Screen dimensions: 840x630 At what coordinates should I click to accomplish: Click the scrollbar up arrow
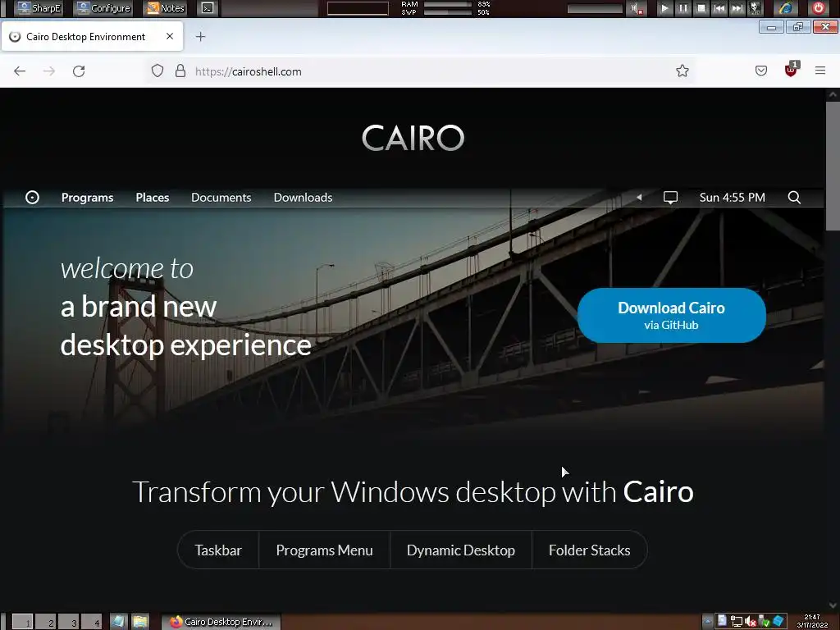tap(833, 94)
